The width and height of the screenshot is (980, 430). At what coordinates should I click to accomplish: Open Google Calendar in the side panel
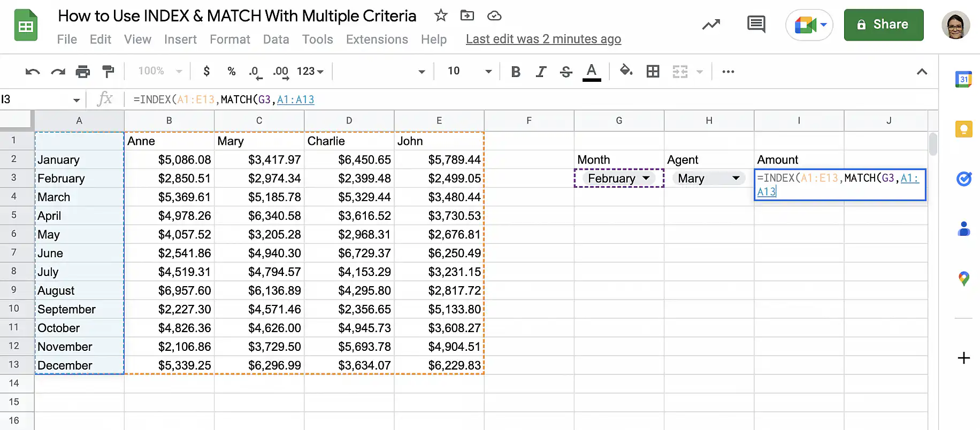[963, 79]
